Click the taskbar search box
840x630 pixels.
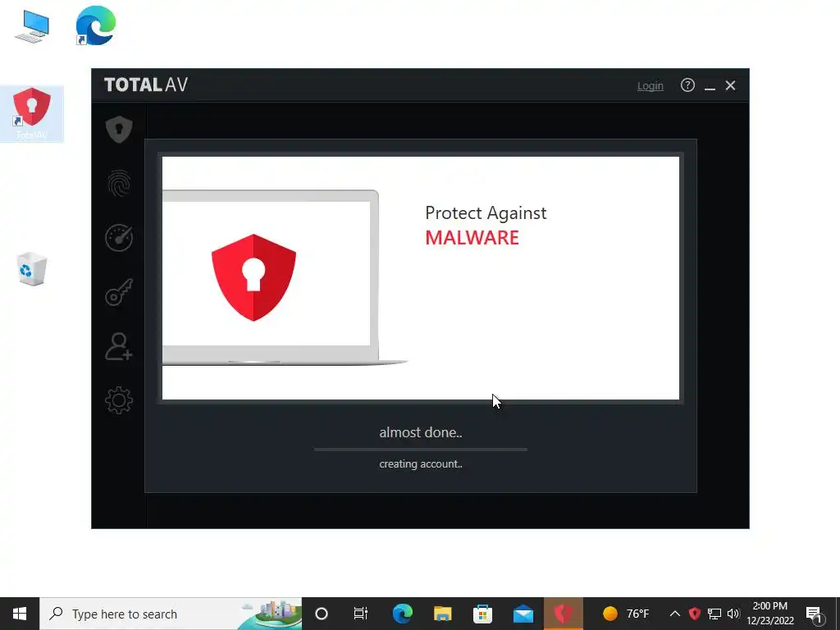click(171, 614)
